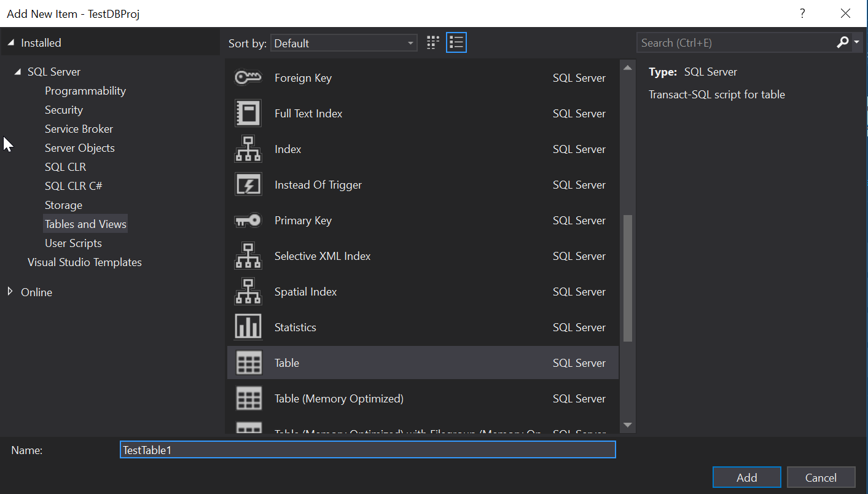This screenshot has width=868, height=494.
Task: Collapse the SQL Server tree node
Action: pyautogui.click(x=17, y=72)
